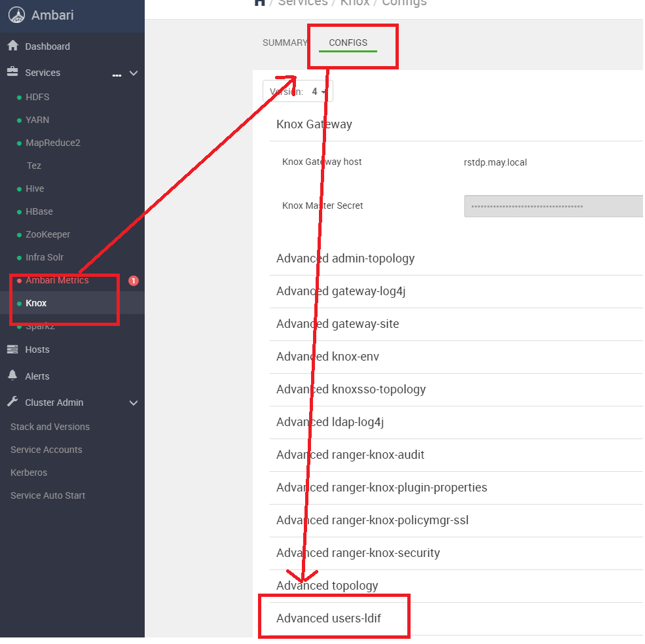Expand Advanced ldap-log4j section
Image resolution: width=645 pixels, height=644 pixels.
[330, 422]
